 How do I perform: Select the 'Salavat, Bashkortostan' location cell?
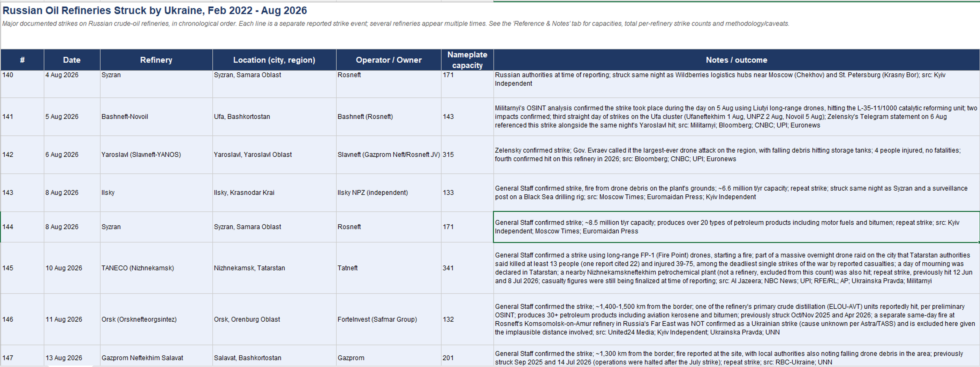tap(274, 356)
